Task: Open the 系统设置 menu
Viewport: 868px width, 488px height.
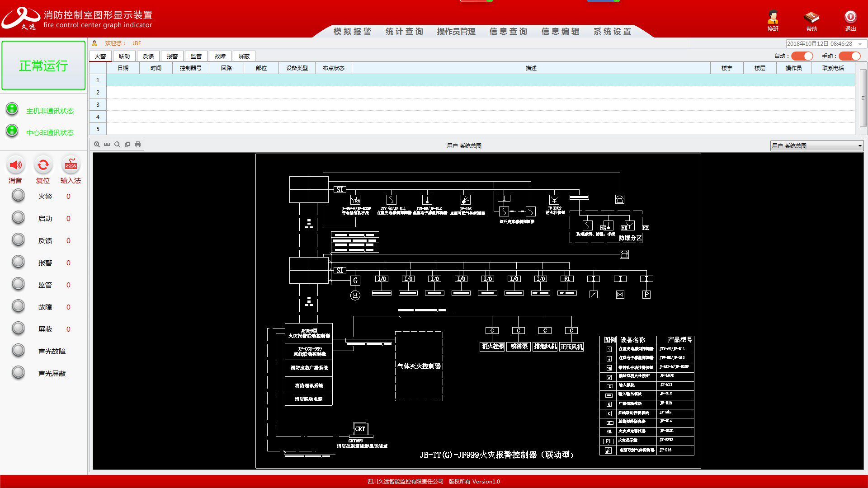Action: [612, 31]
